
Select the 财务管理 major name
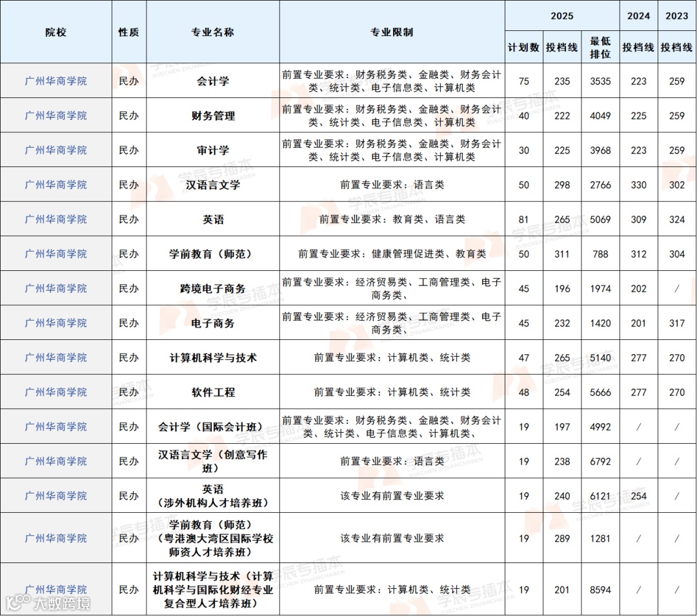pos(213,115)
